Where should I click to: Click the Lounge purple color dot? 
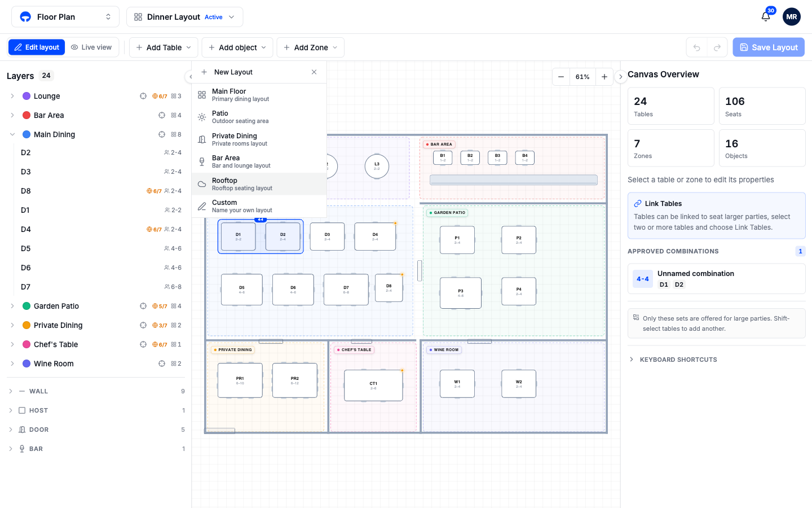pos(27,96)
